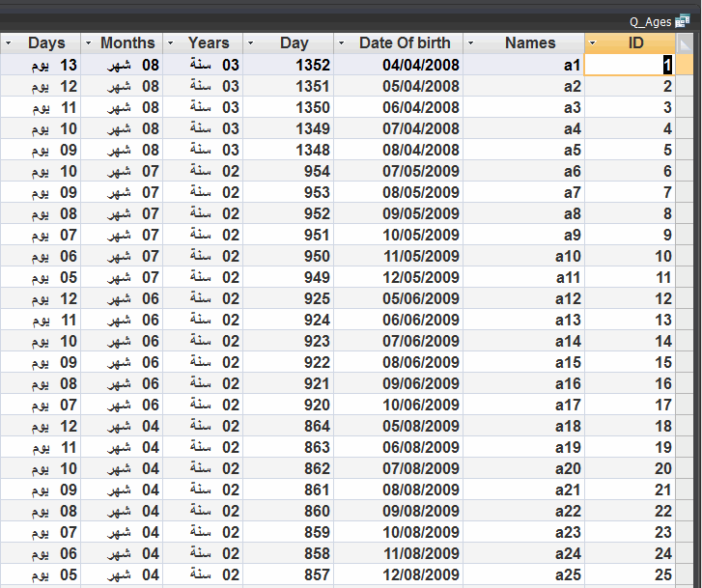
Task: Select the Q_Ages tab label
Action: (x=651, y=22)
